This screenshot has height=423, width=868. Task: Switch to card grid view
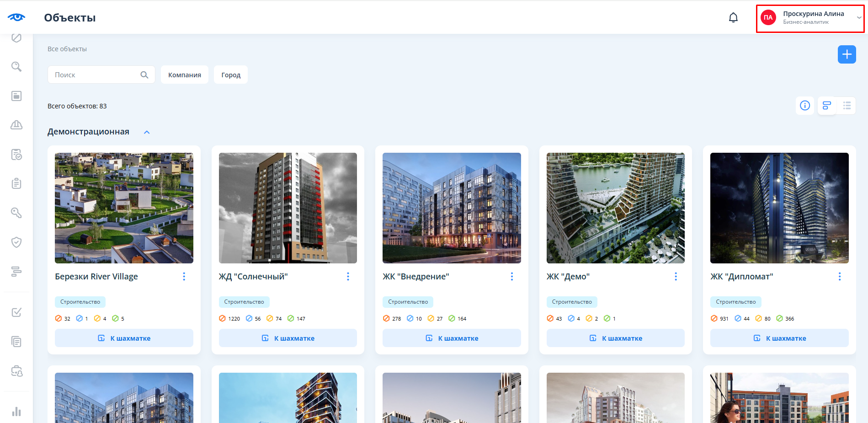[826, 106]
